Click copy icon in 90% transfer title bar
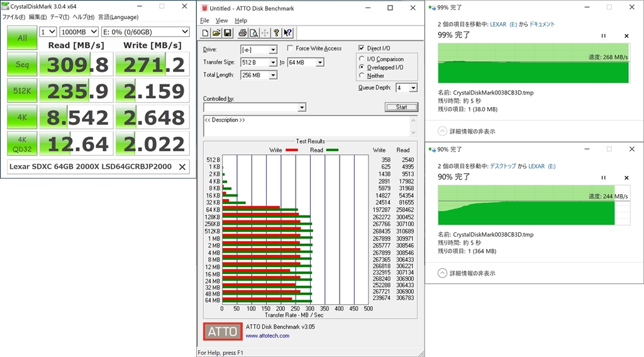Viewport: 644px width, 357px height. pyautogui.click(x=432, y=150)
